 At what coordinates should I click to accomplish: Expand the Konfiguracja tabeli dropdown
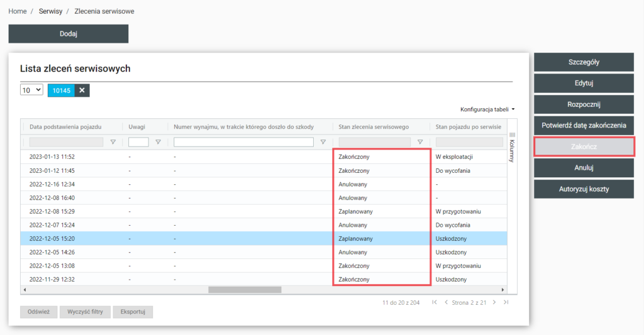pyautogui.click(x=487, y=109)
